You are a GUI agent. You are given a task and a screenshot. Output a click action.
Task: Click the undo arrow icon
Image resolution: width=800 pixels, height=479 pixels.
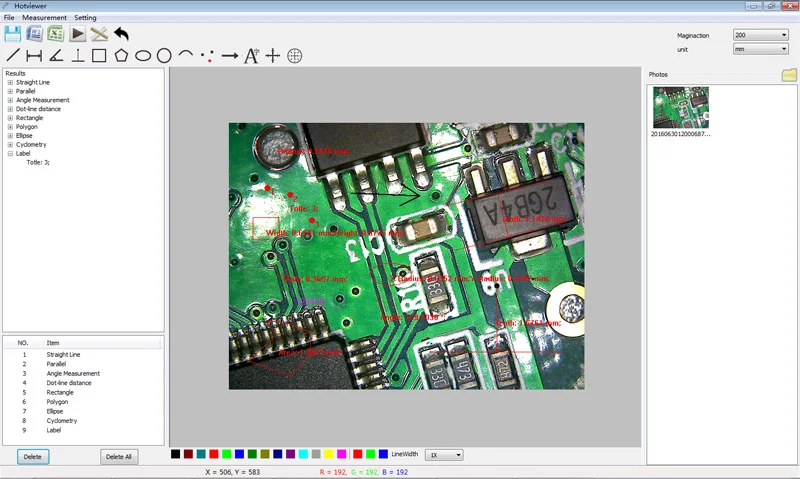point(121,34)
